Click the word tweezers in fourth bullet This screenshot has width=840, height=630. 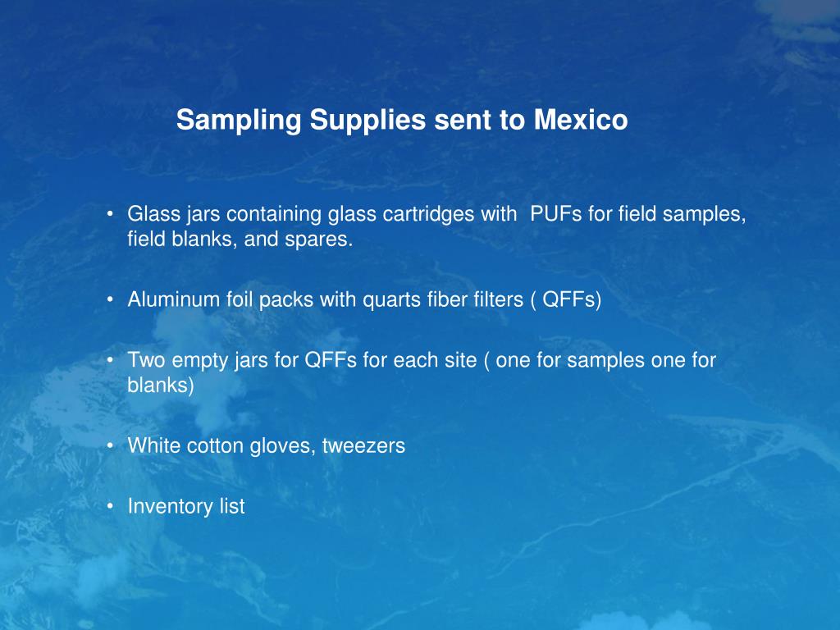[363, 445]
